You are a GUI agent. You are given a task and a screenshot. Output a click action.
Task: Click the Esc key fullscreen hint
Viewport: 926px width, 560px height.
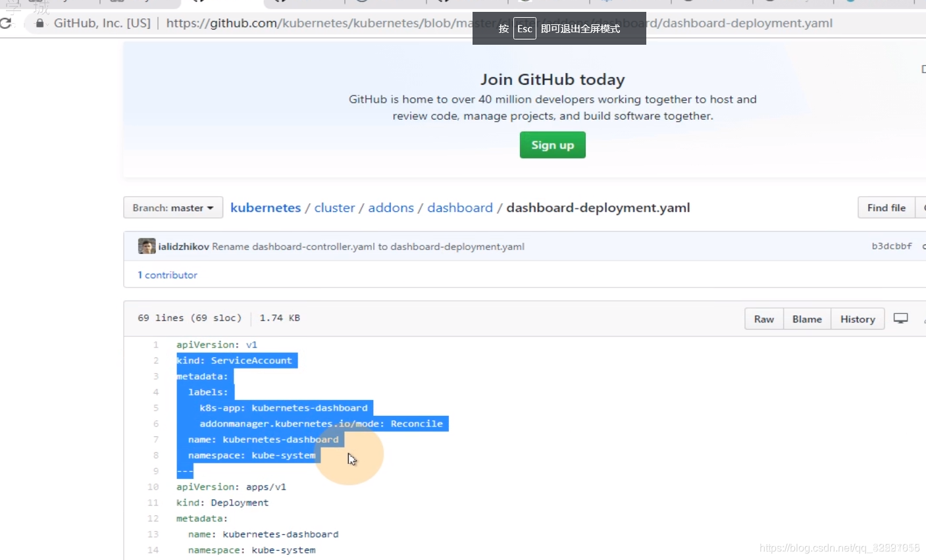(x=525, y=29)
